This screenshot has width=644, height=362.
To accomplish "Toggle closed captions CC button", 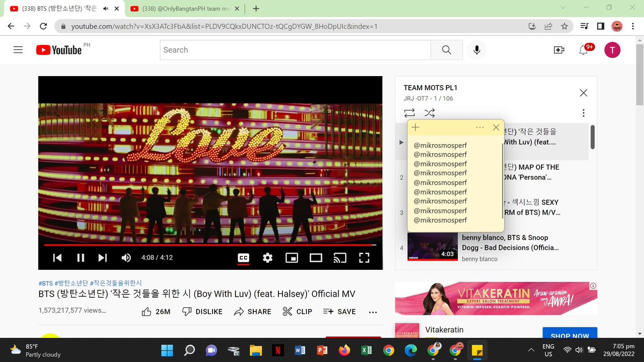I will point(243,258).
